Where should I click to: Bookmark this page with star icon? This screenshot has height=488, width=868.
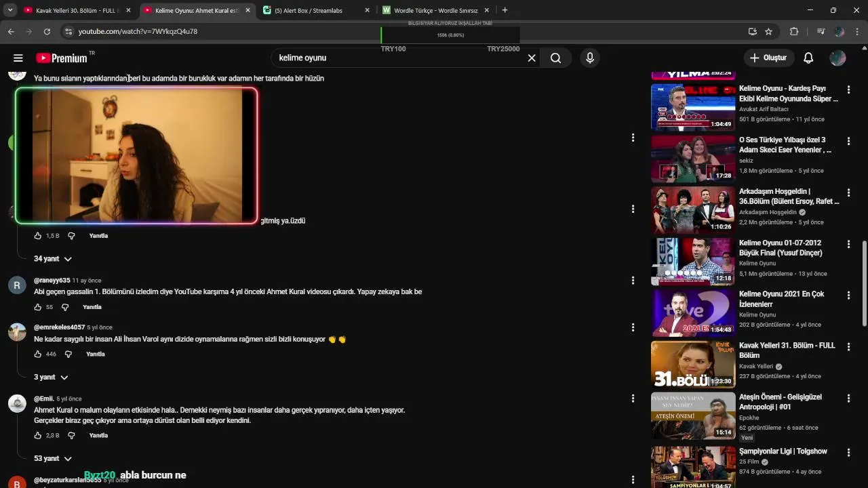coord(768,31)
